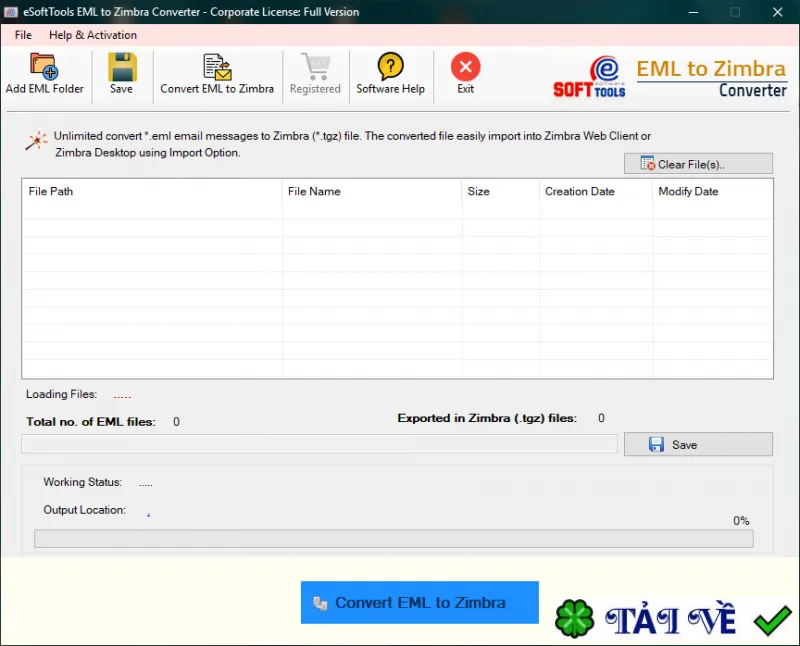Screen dimensions: 800x646
Task: Click the red Exit icon
Action: pyautogui.click(x=465, y=67)
